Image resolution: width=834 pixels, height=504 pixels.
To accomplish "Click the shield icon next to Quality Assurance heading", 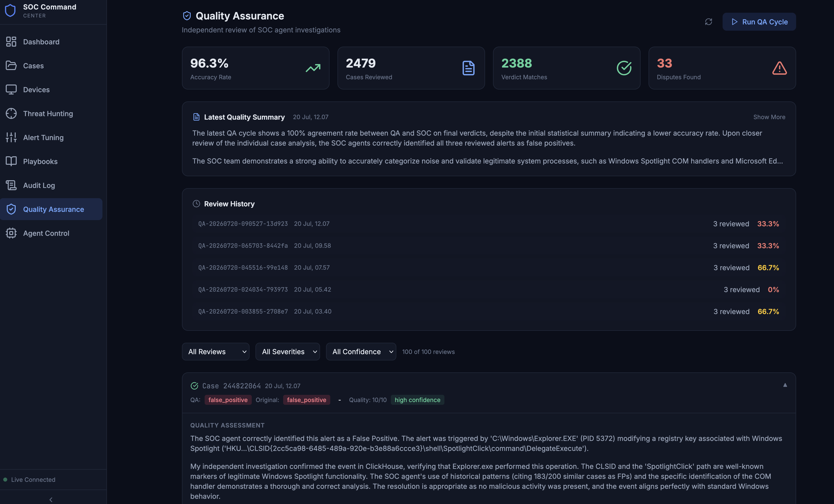I will [x=187, y=15].
